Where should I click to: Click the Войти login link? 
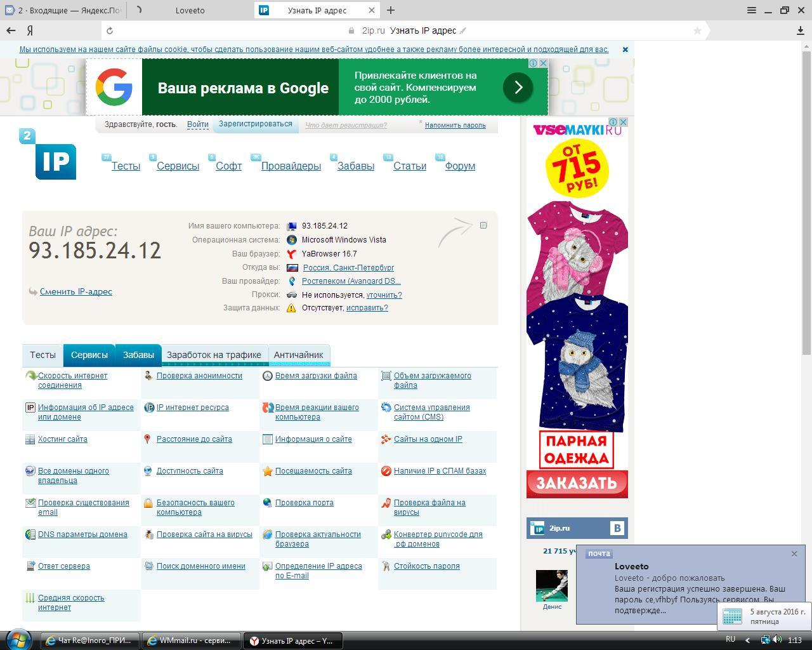(198, 124)
